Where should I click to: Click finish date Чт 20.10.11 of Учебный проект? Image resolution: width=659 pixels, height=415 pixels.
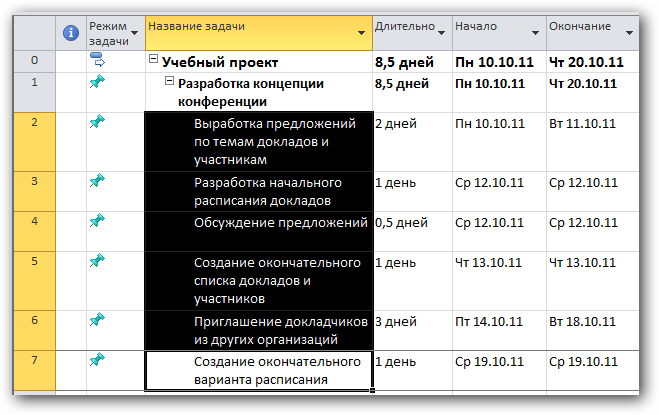(x=593, y=61)
